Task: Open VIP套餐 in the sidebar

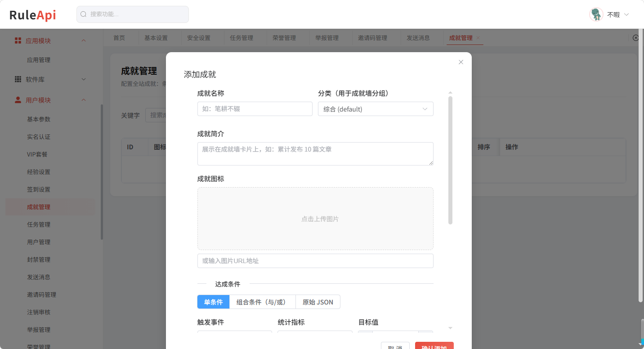Action: [x=37, y=154]
